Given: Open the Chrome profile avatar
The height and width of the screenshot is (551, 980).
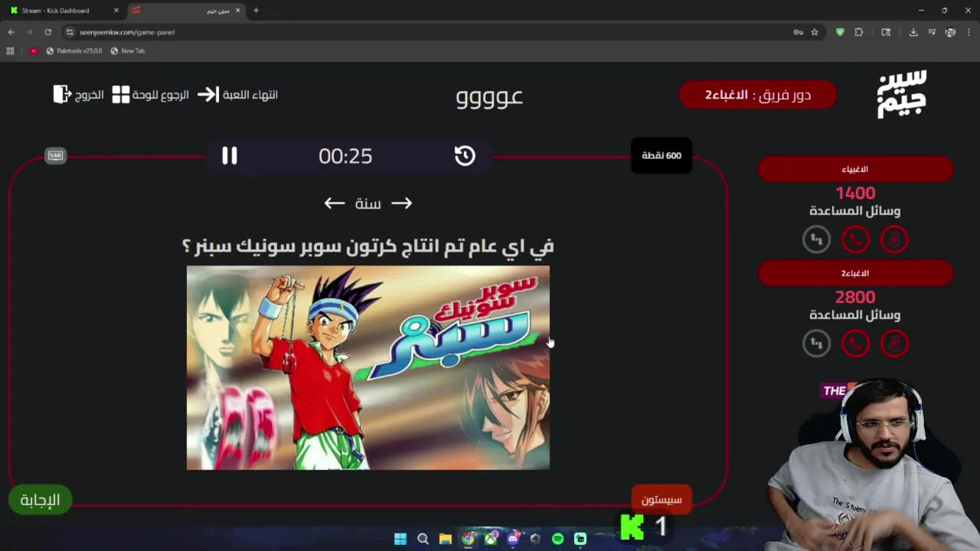Looking at the screenshot, I should point(950,32).
